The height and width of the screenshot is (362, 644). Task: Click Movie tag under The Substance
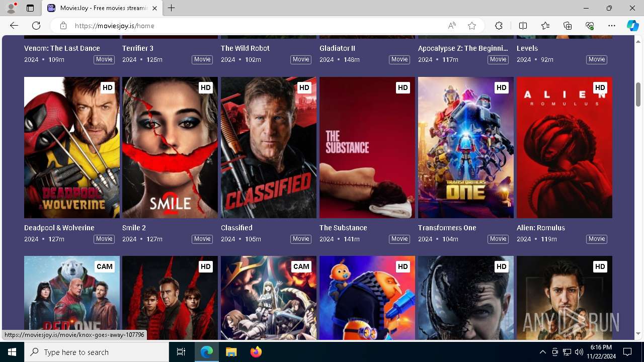point(399,239)
